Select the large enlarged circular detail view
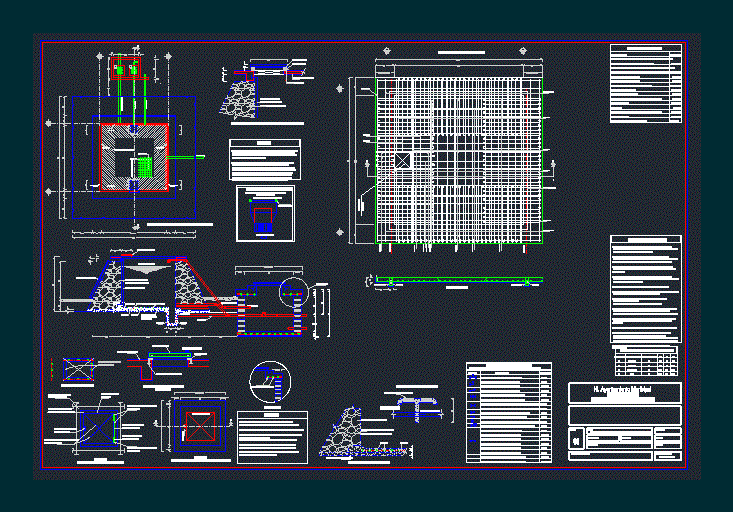Image resolution: width=733 pixels, height=512 pixels. (x=268, y=379)
